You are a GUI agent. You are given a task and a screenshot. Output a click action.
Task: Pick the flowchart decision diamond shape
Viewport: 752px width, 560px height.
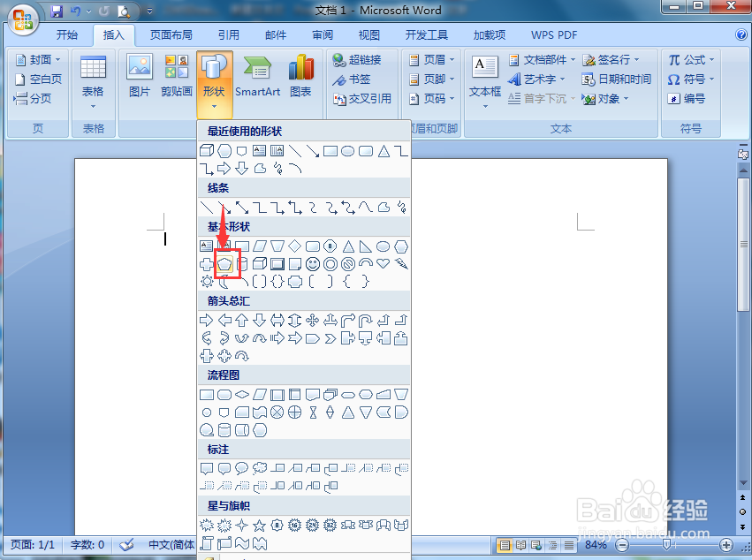pos(242,395)
